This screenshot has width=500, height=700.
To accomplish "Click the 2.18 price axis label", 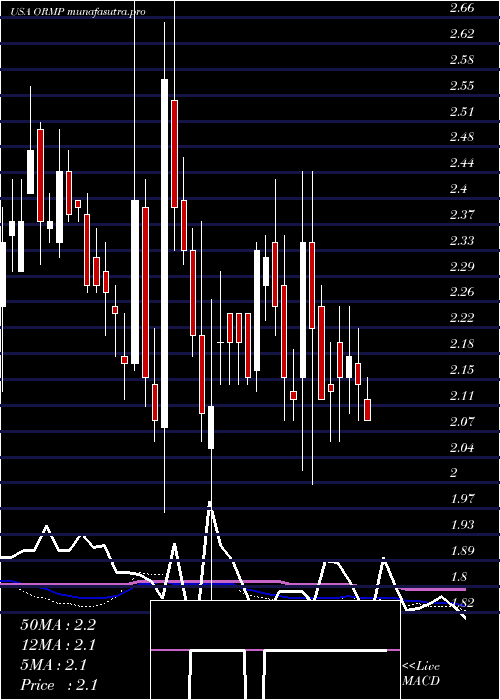I will point(462,344).
